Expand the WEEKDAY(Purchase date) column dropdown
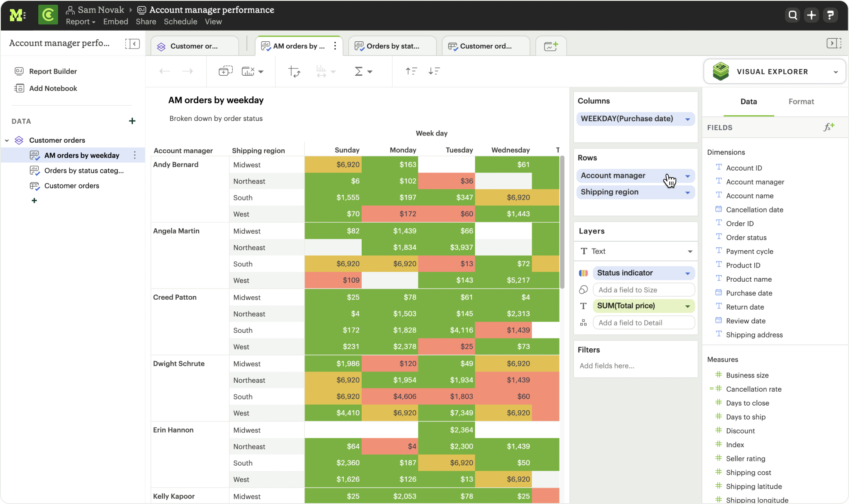Image resolution: width=849 pixels, height=504 pixels. point(687,119)
